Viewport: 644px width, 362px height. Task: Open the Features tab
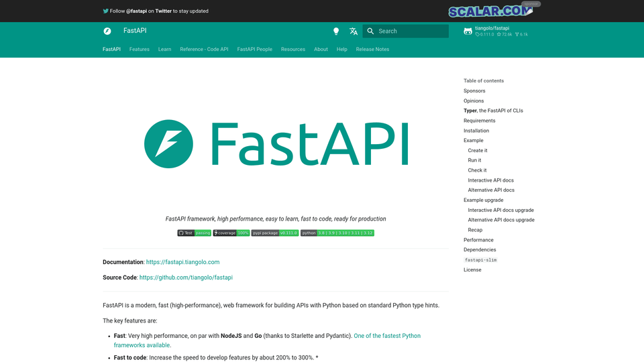pyautogui.click(x=140, y=49)
